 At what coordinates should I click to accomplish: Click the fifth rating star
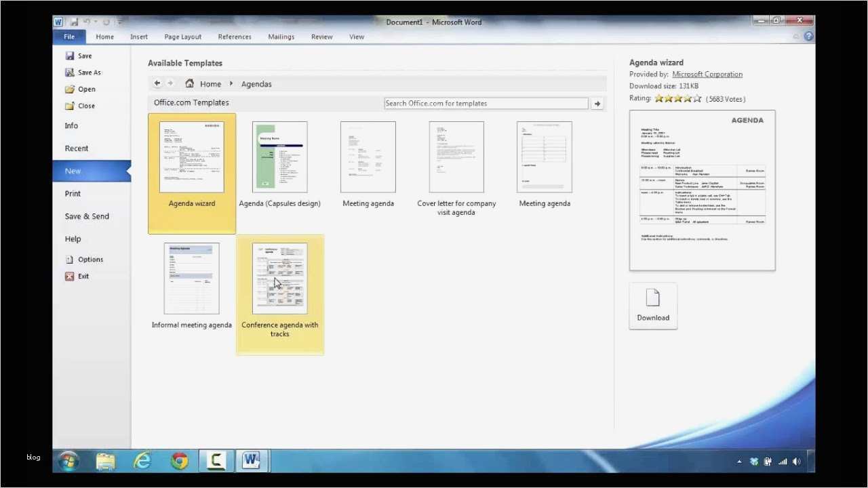pos(696,98)
